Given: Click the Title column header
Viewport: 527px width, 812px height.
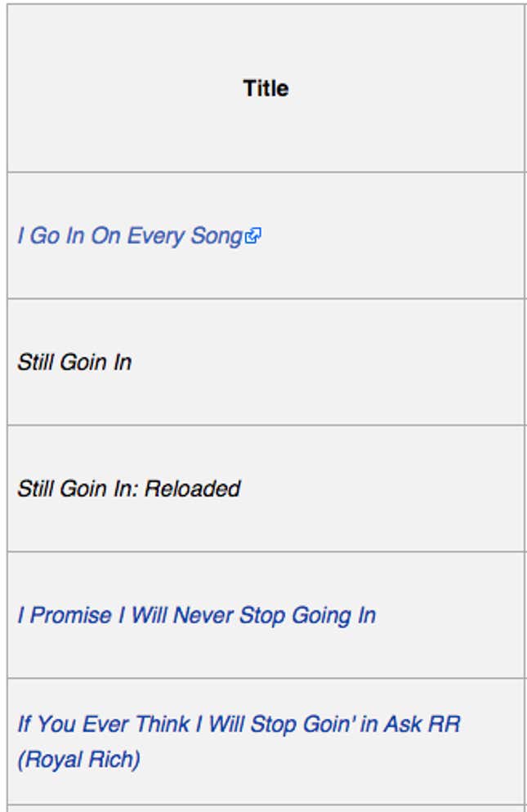Looking at the screenshot, I should pos(266,88).
